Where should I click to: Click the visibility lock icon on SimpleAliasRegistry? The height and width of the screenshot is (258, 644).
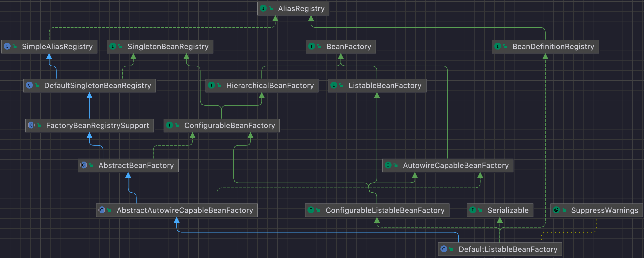(15, 47)
